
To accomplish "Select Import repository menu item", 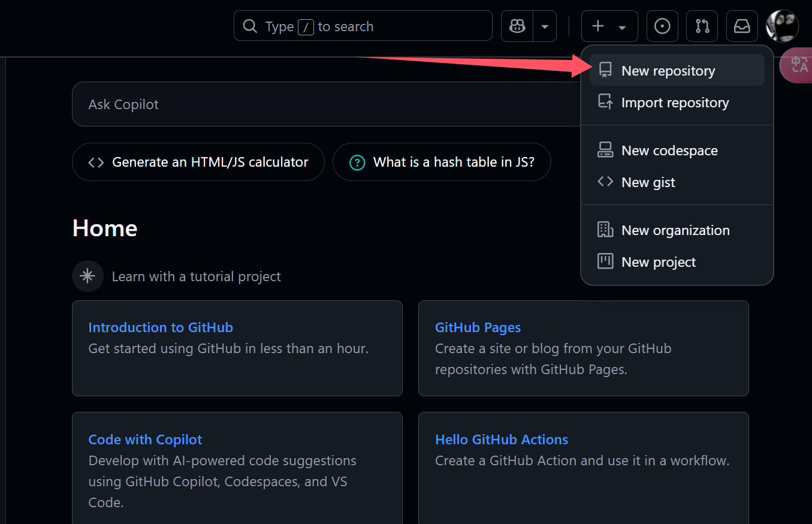I will [x=677, y=103].
